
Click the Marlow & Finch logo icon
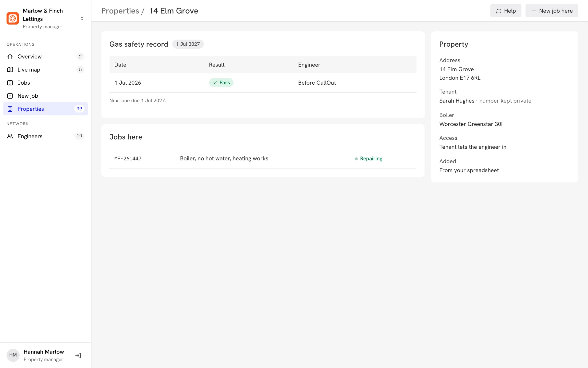12,18
